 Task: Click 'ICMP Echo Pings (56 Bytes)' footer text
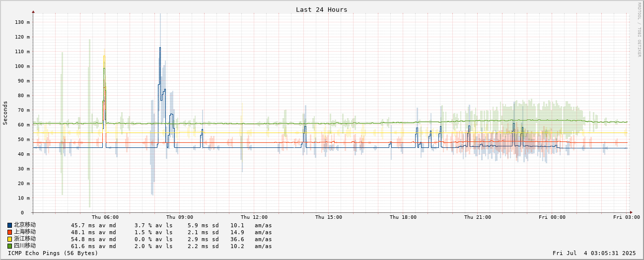(53, 253)
